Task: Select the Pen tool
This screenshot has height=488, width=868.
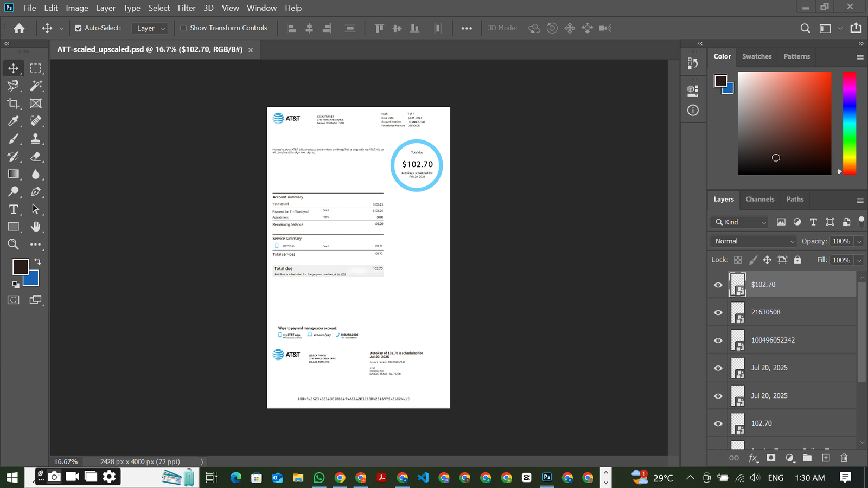Action: (36, 191)
